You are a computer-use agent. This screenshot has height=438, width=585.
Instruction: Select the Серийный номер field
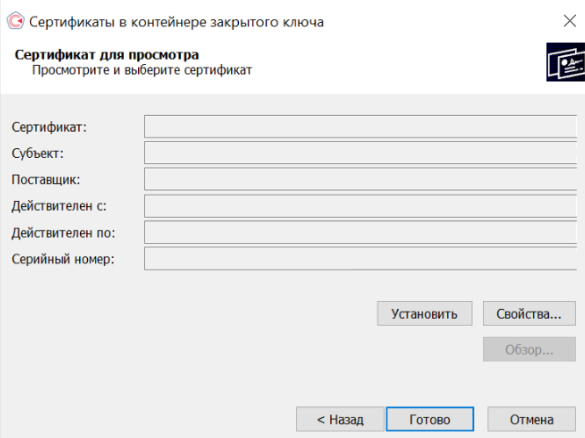click(360, 259)
